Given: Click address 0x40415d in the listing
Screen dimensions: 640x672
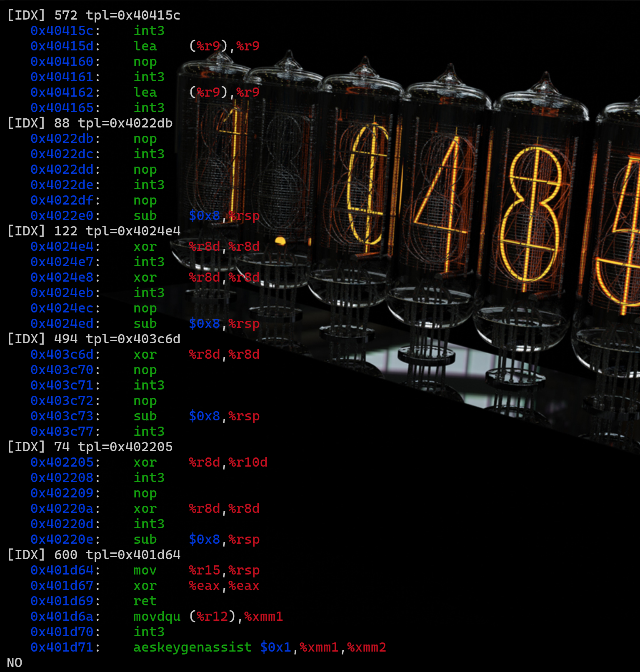Looking at the screenshot, I should (x=62, y=46).
